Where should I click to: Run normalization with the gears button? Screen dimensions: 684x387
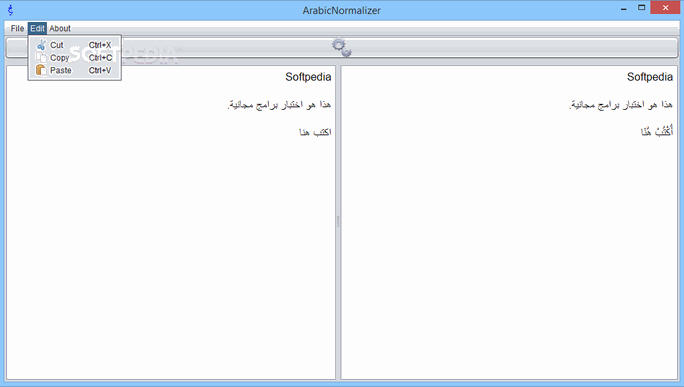342,48
